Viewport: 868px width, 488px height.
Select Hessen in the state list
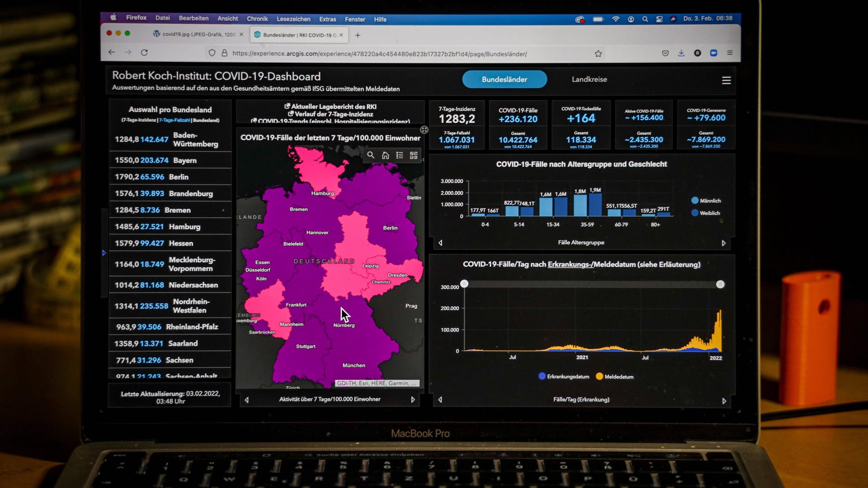click(170, 243)
